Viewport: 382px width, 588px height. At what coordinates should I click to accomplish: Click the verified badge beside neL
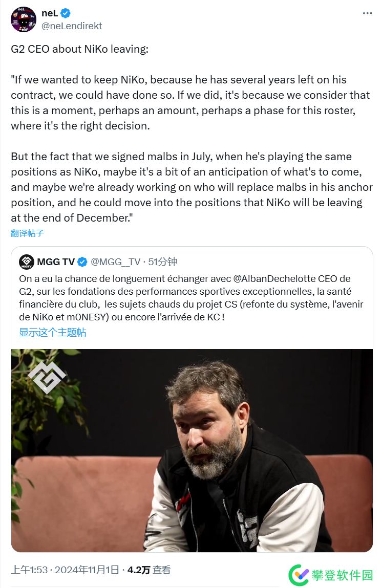pos(66,14)
